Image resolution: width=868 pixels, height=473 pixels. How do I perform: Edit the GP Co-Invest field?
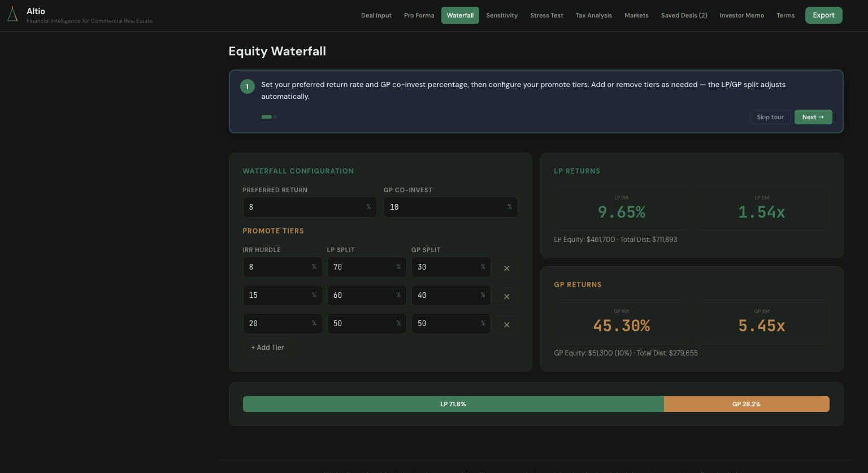click(x=451, y=207)
